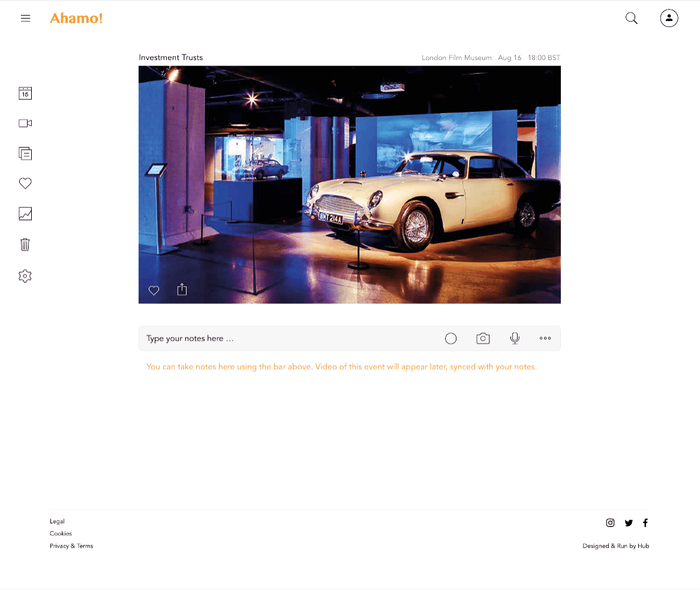The image size is (700, 590).
Task: Open the notes documents icon in sidebar
Action: [x=25, y=153]
